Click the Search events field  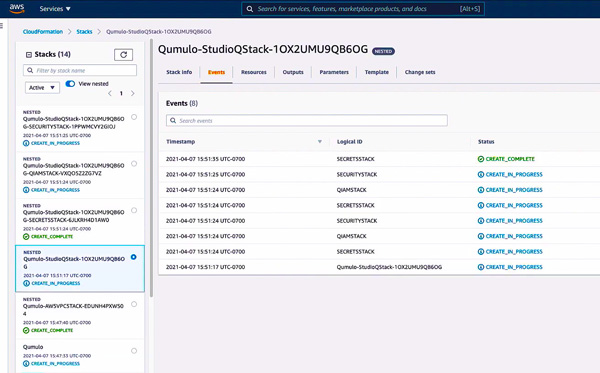(x=307, y=121)
